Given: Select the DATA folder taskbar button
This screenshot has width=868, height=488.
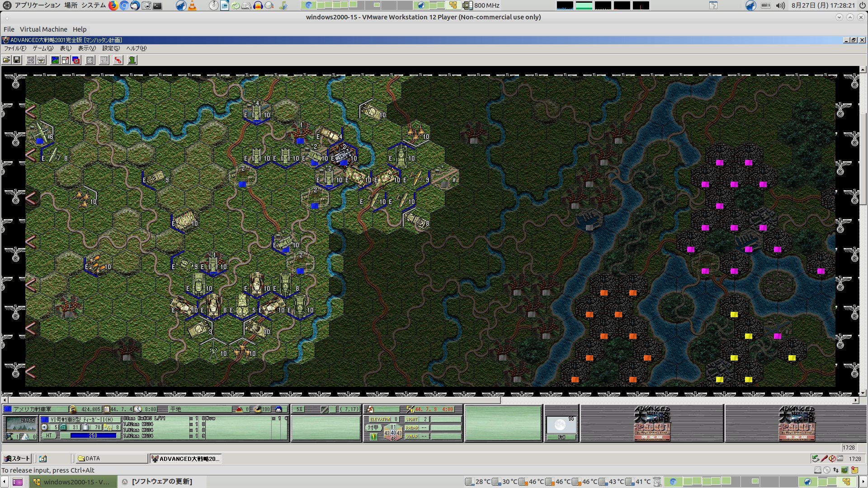Looking at the screenshot, I should pos(112,459).
